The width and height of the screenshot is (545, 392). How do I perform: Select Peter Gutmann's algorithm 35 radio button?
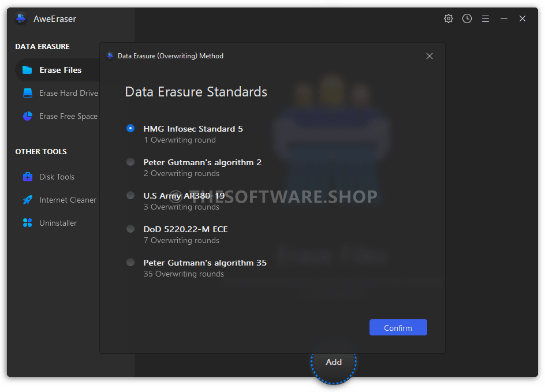click(130, 262)
